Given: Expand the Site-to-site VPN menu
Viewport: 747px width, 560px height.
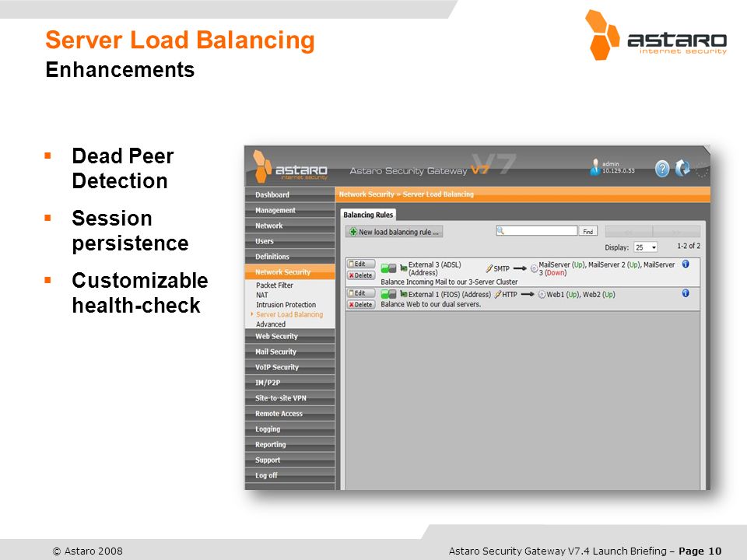Looking at the screenshot, I should pos(289,398).
